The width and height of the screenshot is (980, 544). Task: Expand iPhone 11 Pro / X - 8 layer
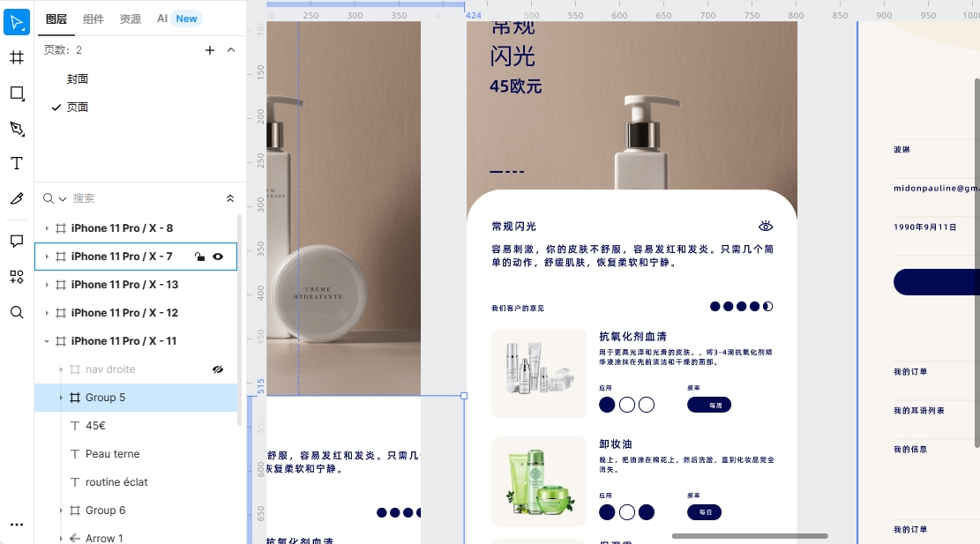pos(46,228)
